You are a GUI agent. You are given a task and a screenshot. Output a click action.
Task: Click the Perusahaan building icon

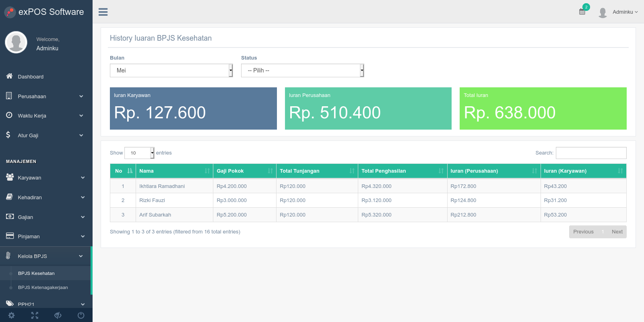coord(9,96)
